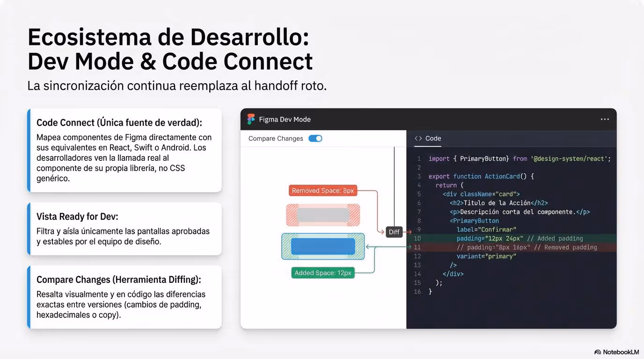This screenshot has height=359, width=644.
Task: Click the Diff label
Action: 394,232
